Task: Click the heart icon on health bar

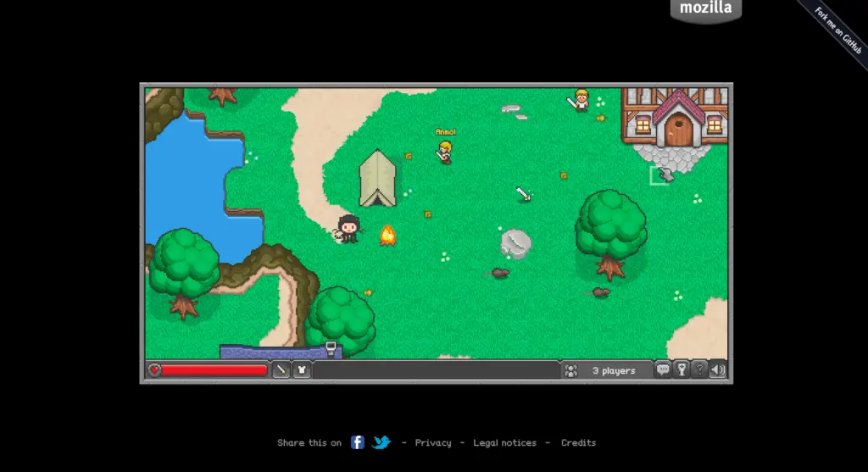Action: (x=154, y=370)
